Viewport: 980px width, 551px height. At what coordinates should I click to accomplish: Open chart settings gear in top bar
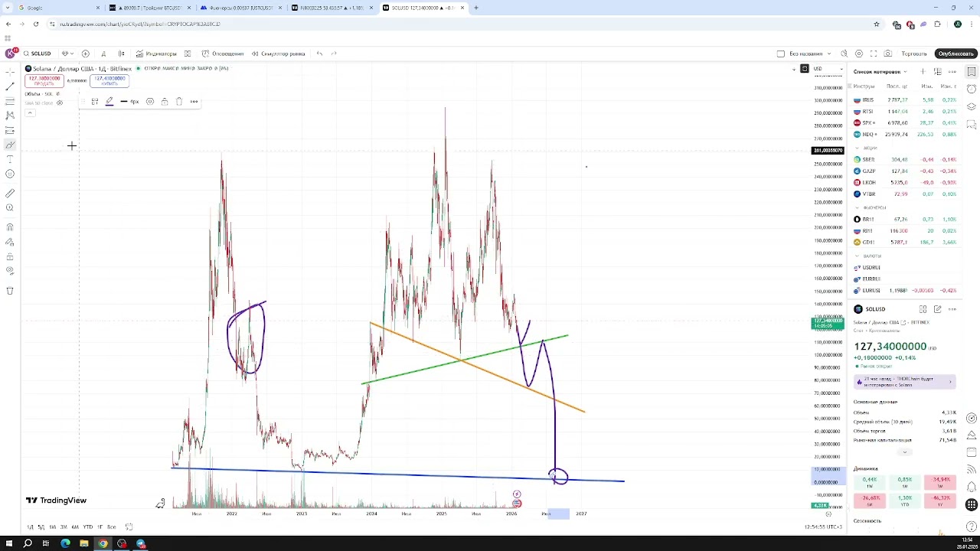coord(859,54)
